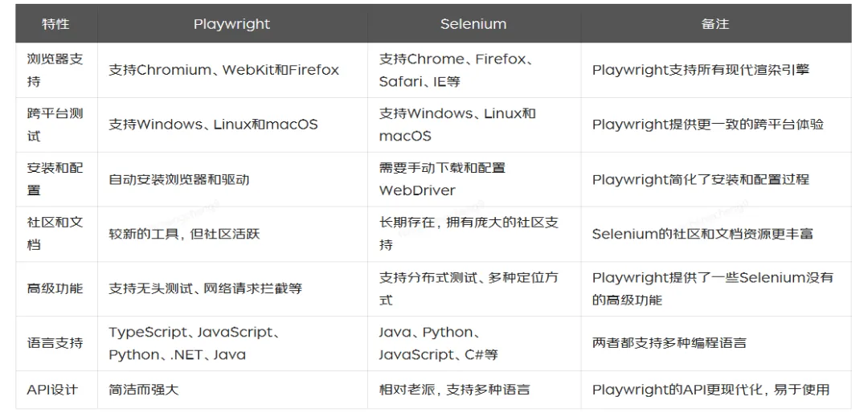868x417 pixels.
Task: Select the 安装和配置 row label cell
Action: 55,179
